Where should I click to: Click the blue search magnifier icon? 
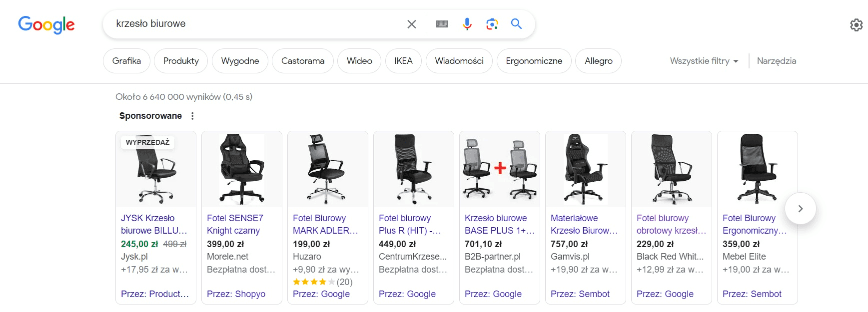tap(517, 23)
